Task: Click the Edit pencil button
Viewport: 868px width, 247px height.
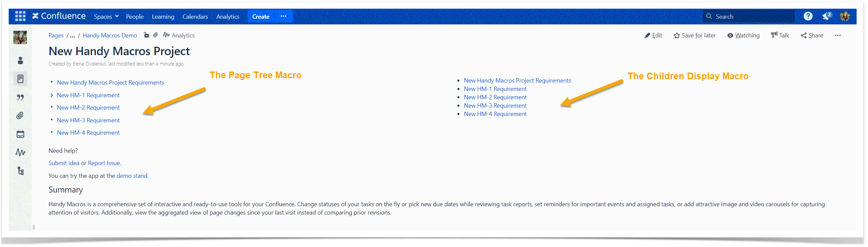Action: tap(653, 35)
